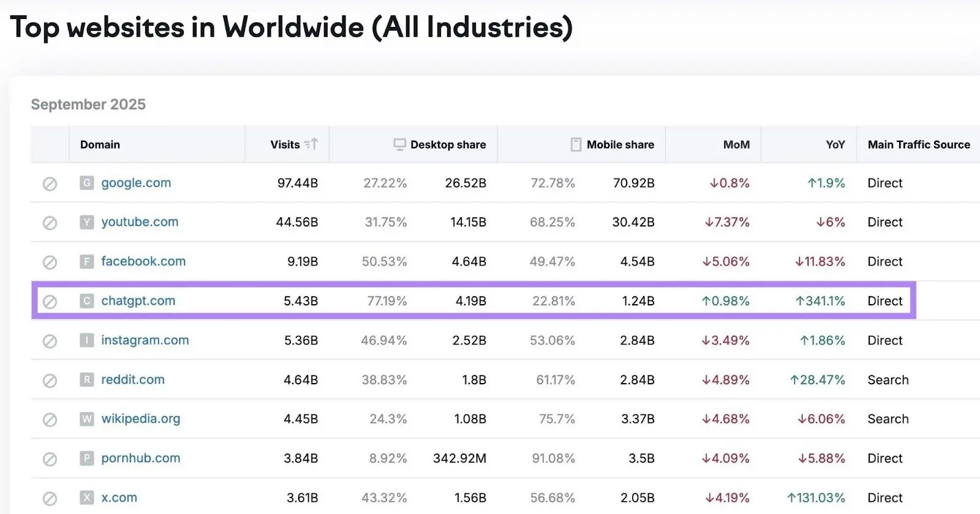The image size is (980, 514).
Task: Click the exclude icon in reddit.com row
Action: [x=50, y=381]
